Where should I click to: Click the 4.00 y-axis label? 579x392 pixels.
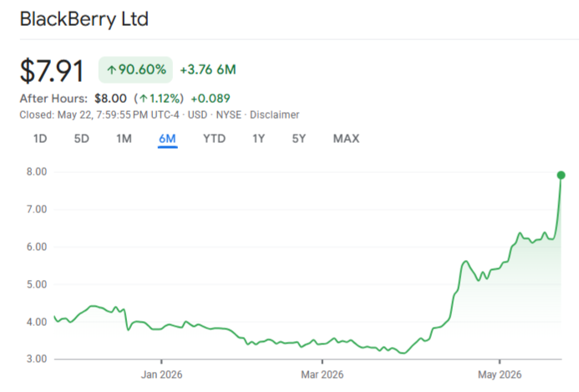[37, 322]
